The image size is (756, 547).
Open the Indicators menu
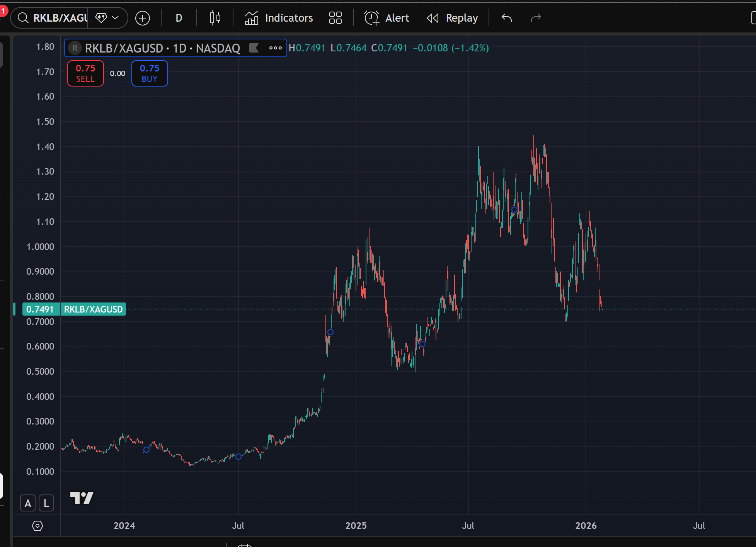click(279, 18)
